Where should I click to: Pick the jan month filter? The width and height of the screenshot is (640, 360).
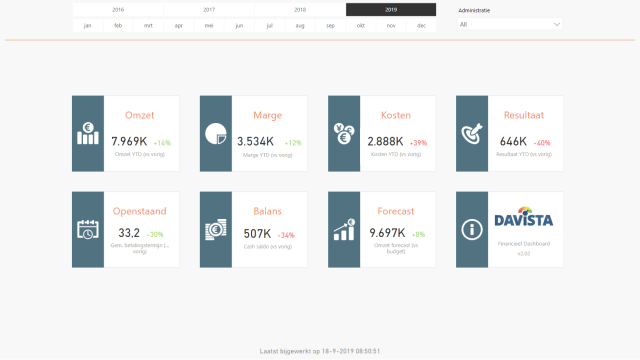point(87,25)
